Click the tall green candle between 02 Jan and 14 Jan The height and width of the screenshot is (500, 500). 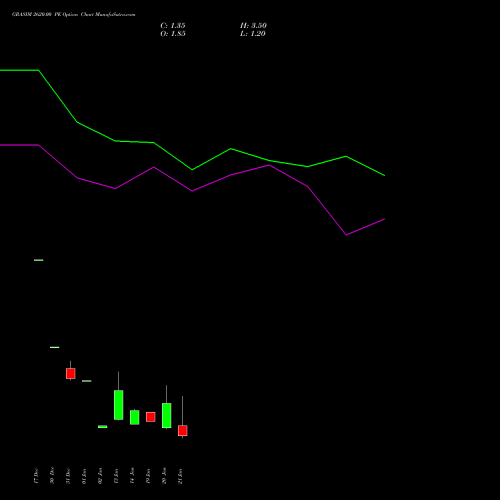119,405
